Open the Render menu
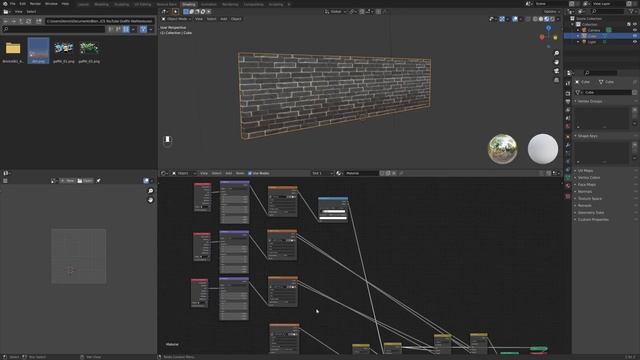640x360 pixels. point(35,4)
